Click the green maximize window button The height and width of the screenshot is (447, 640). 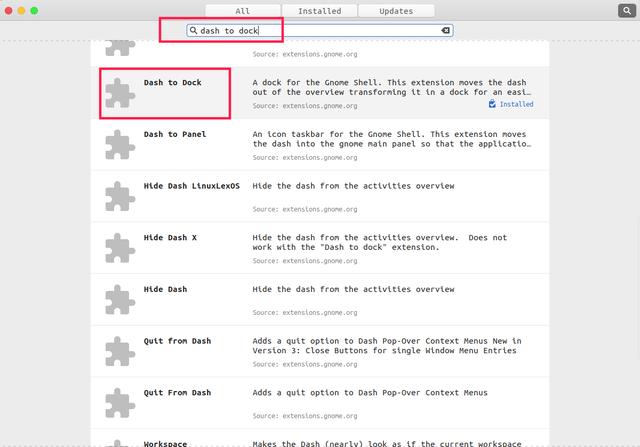pyautogui.click(x=34, y=11)
